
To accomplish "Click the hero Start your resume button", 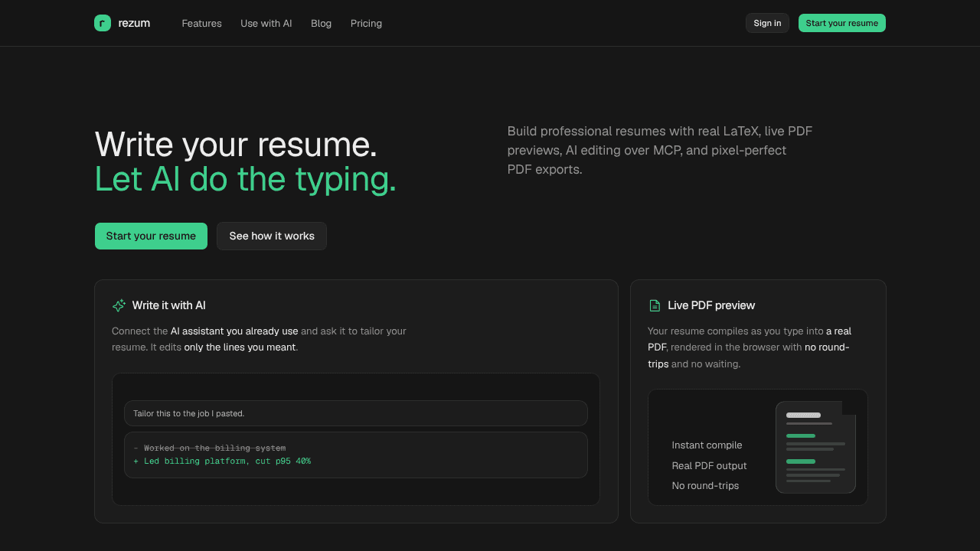I will [151, 236].
